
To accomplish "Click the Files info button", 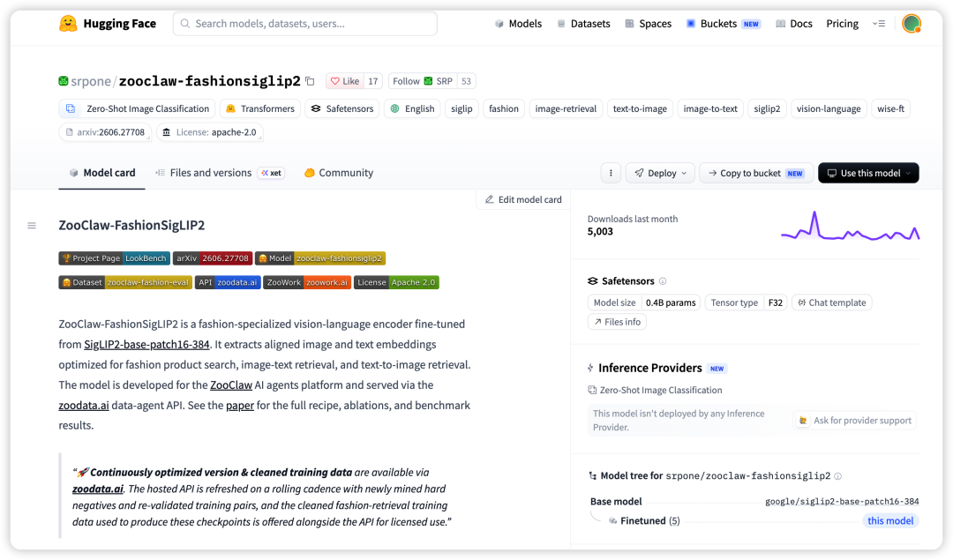I will 617,322.
